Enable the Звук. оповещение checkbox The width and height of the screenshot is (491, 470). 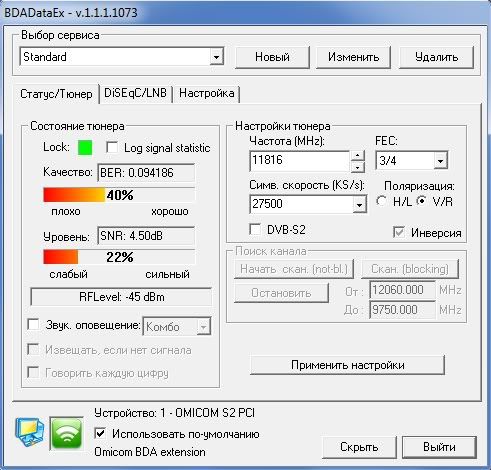33,324
